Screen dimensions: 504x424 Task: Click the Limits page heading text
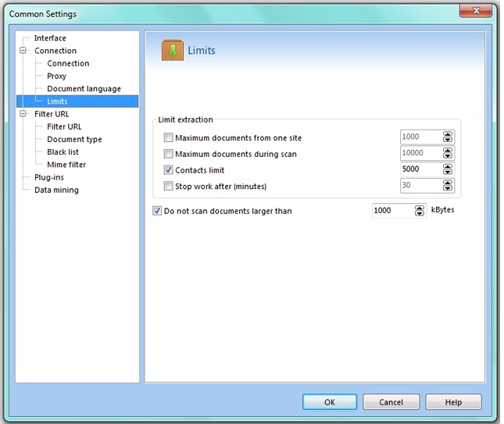click(202, 51)
